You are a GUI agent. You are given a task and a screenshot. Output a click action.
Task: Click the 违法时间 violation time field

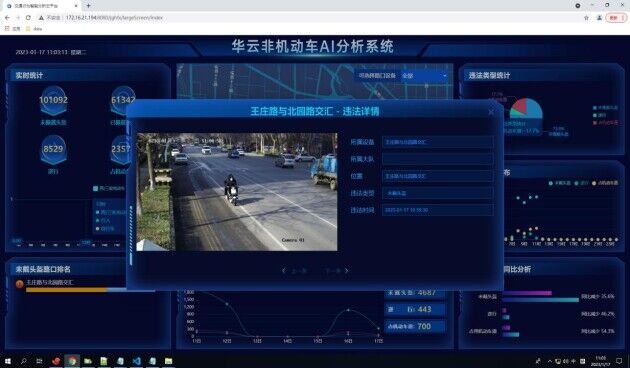438,210
